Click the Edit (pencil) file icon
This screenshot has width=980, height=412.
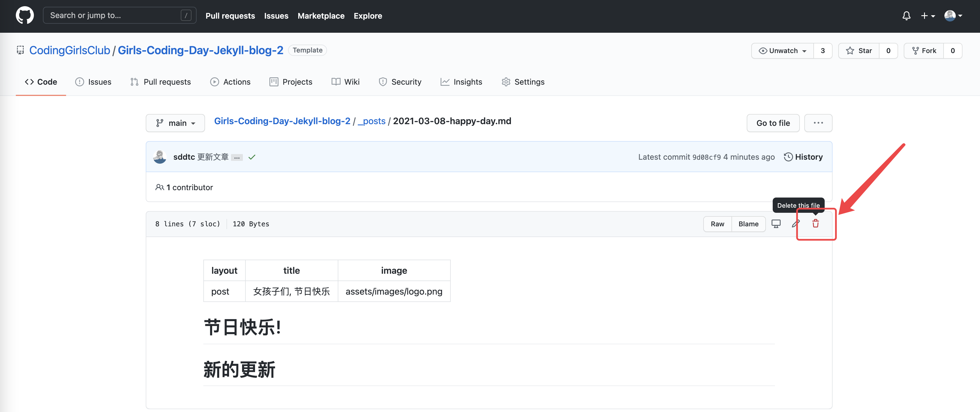pyautogui.click(x=795, y=223)
